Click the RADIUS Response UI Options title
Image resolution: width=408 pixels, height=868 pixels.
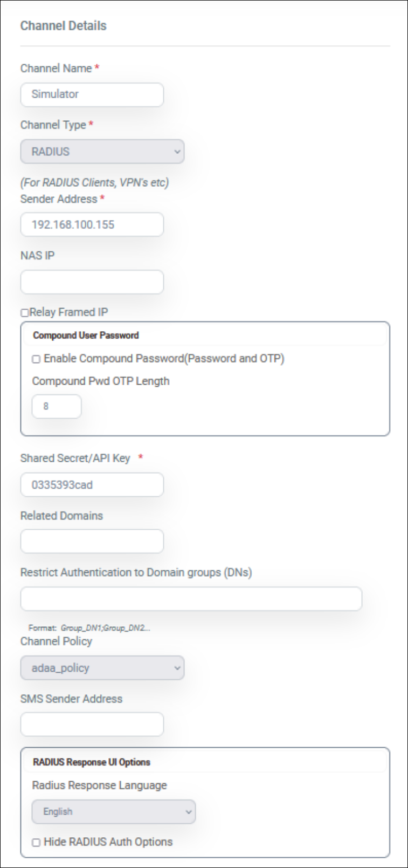pos(92,762)
